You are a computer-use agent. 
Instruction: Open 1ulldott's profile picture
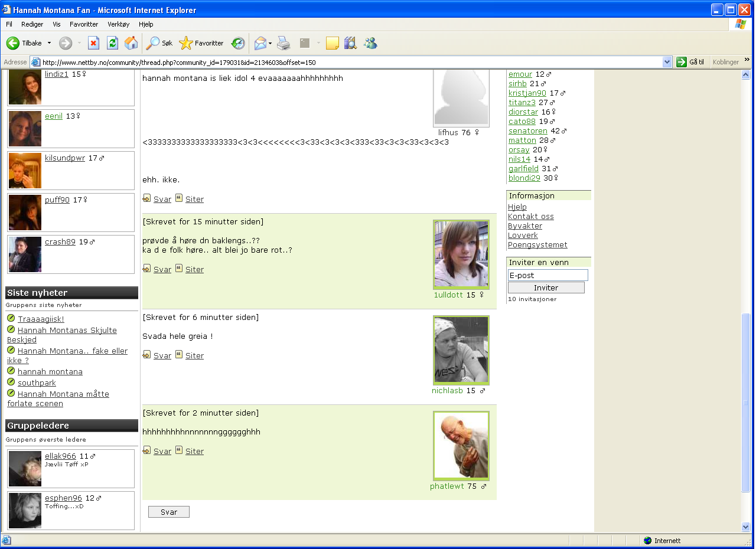461,254
